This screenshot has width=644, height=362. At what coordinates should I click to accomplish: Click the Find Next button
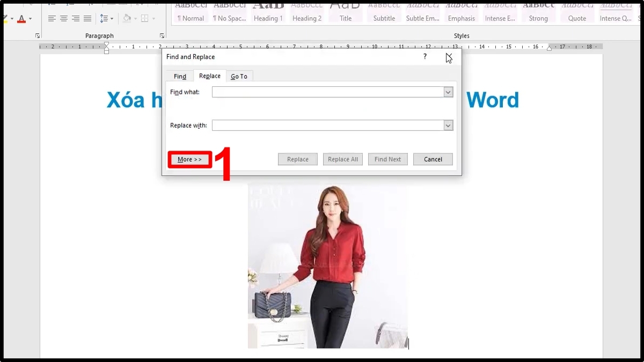(x=388, y=159)
